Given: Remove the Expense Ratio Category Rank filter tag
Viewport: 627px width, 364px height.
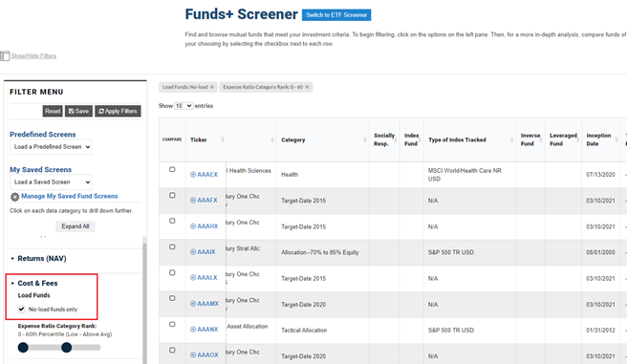Looking at the screenshot, I should pos(307,87).
